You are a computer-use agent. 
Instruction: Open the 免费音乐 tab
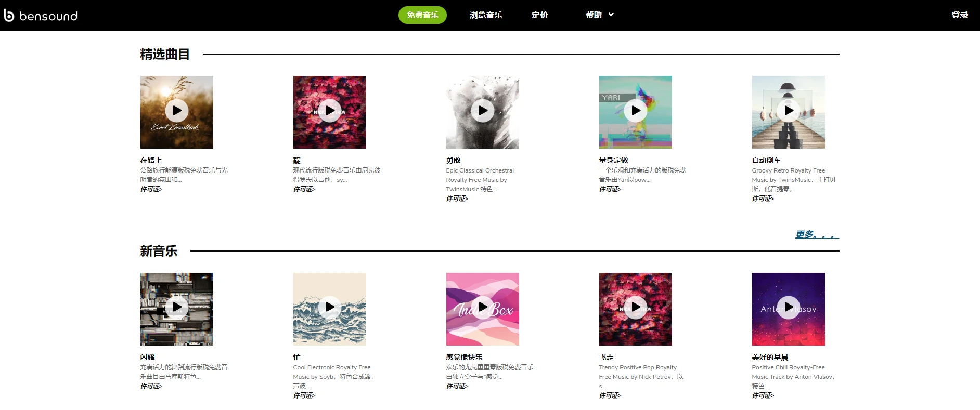click(422, 15)
